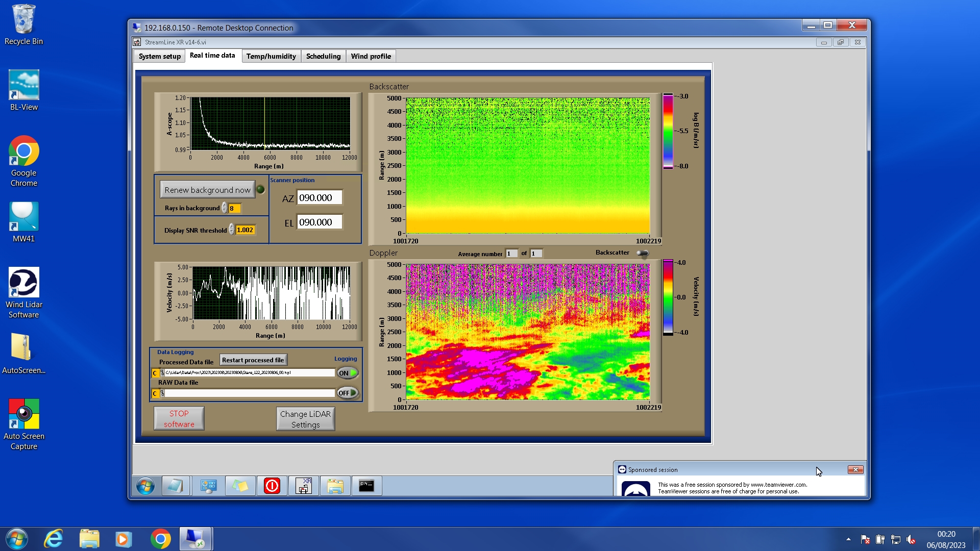980x551 pixels.
Task: Click the Sticky Notes icon in remote taskbar
Action: (x=240, y=486)
